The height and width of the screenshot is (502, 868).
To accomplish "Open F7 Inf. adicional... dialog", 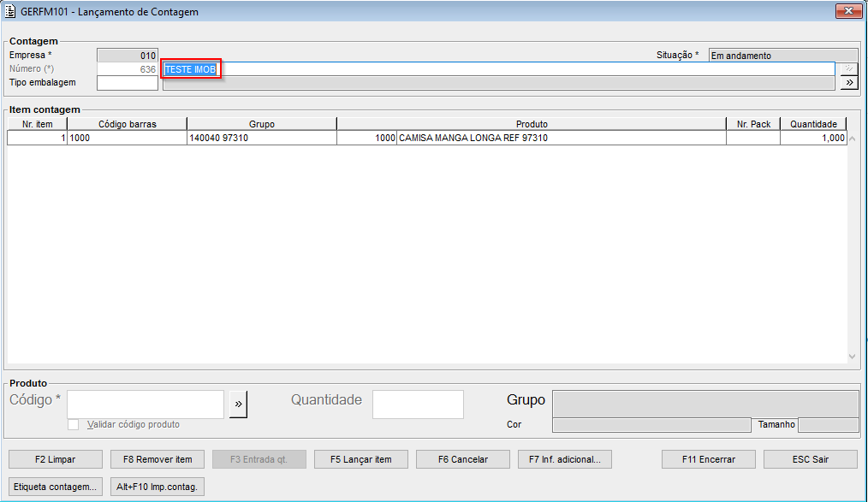I will [x=565, y=459].
